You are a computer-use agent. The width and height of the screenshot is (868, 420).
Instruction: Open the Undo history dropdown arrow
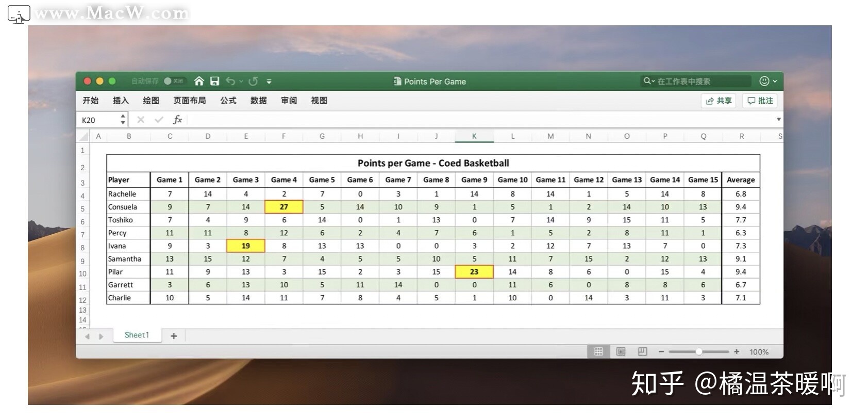[241, 82]
